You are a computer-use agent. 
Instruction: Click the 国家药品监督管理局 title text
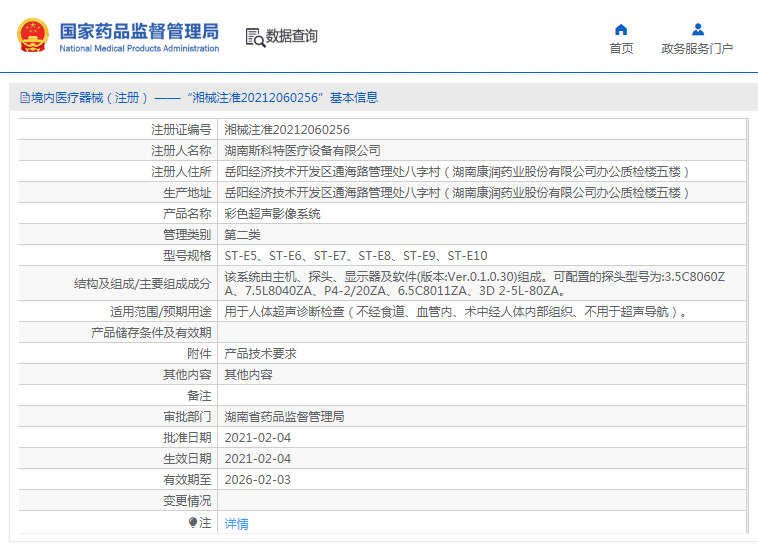tap(139, 30)
